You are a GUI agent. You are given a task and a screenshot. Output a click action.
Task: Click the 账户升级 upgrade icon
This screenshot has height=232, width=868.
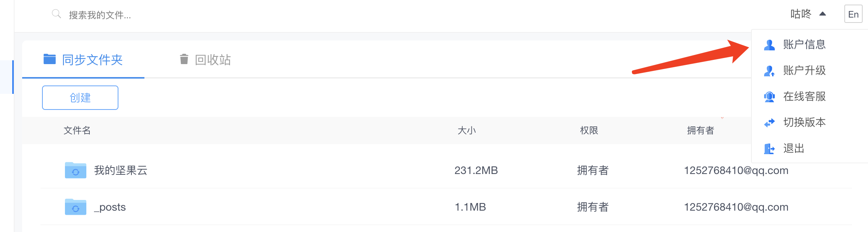tap(769, 71)
